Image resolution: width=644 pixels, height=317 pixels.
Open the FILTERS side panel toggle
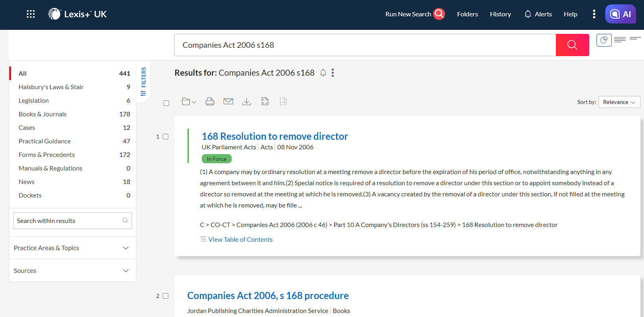(x=143, y=82)
